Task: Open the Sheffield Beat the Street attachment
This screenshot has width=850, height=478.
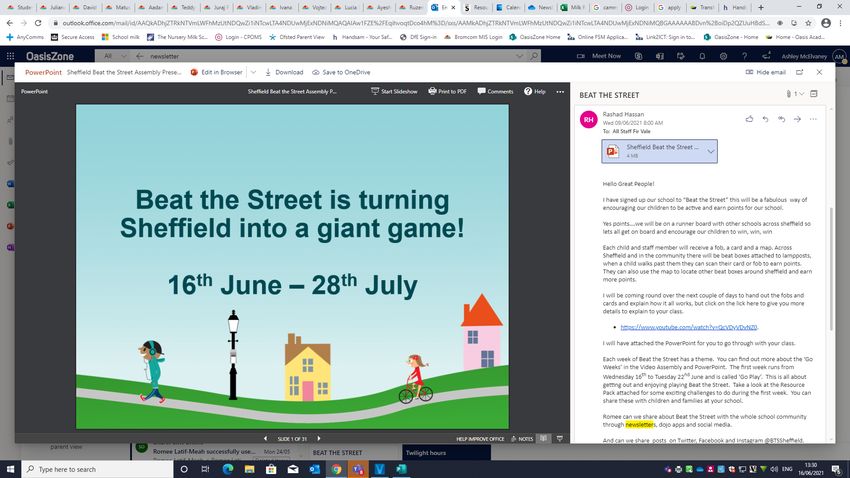Action: coord(653,151)
